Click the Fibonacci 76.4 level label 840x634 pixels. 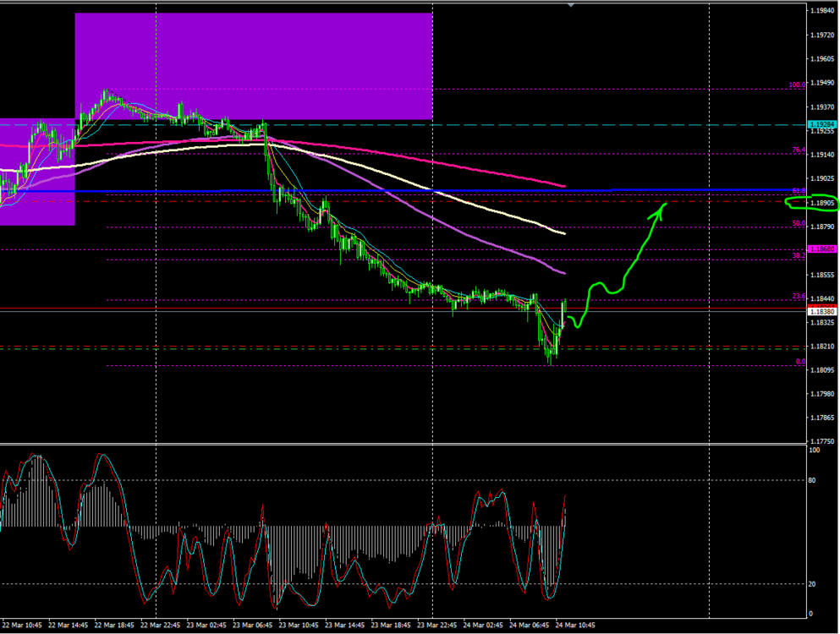tap(799, 150)
